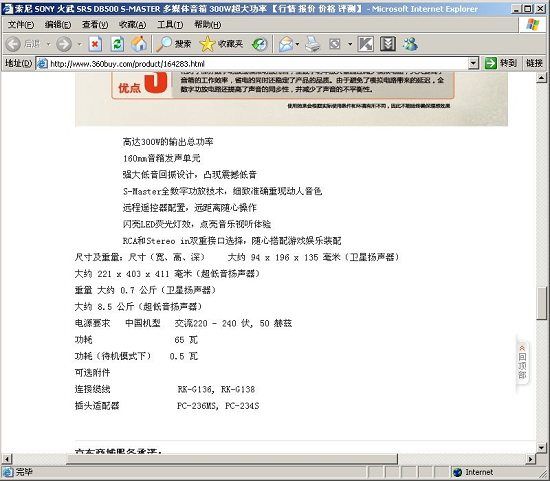Click the vertical scrollbar thumb
The width and height of the screenshot is (550, 481).
point(541,303)
